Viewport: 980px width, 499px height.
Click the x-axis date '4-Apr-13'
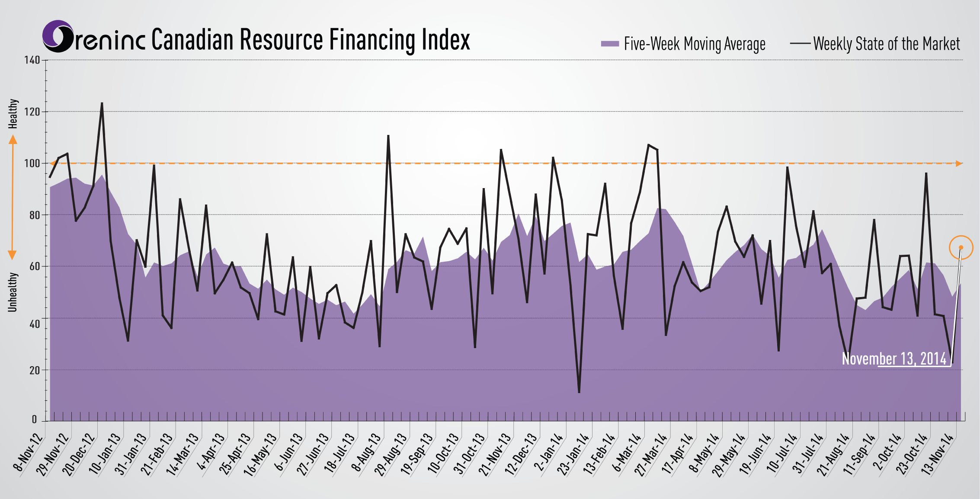coord(211,451)
